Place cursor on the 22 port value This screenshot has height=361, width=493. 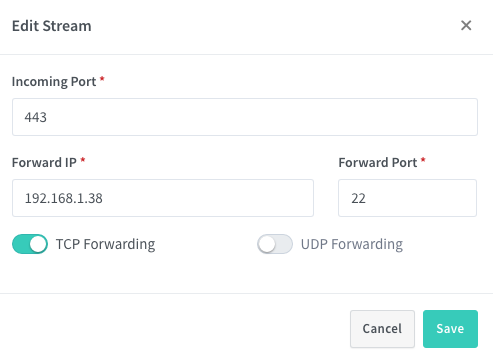click(358, 198)
